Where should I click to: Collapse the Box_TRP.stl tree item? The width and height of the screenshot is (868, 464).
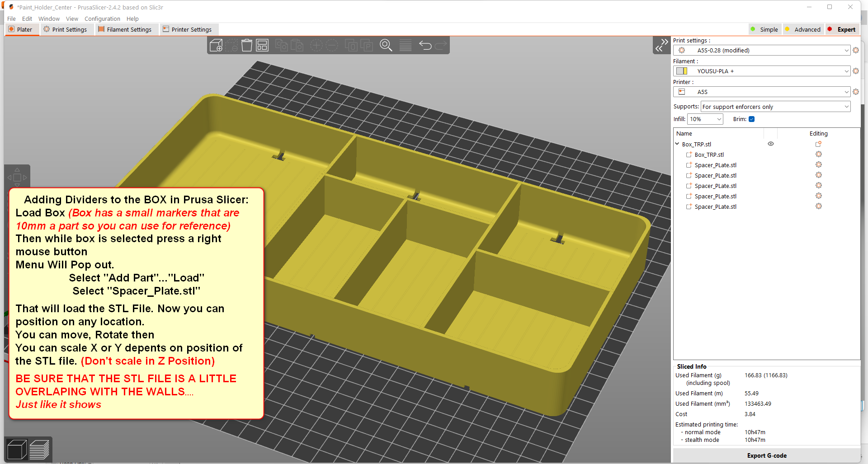pyautogui.click(x=677, y=144)
